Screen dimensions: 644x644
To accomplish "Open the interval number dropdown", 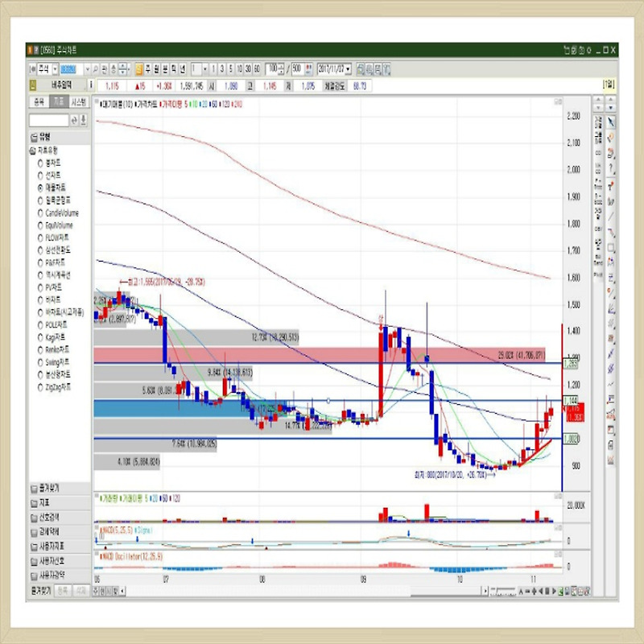I will (x=205, y=69).
